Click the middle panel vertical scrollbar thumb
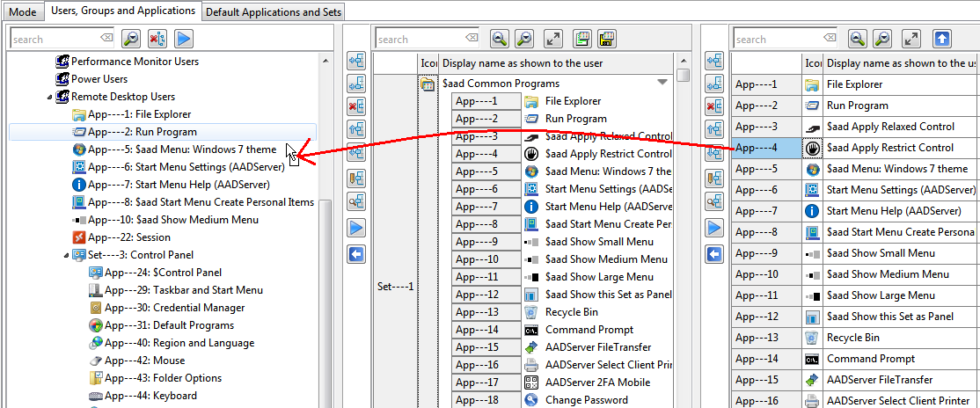 tap(684, 76)
